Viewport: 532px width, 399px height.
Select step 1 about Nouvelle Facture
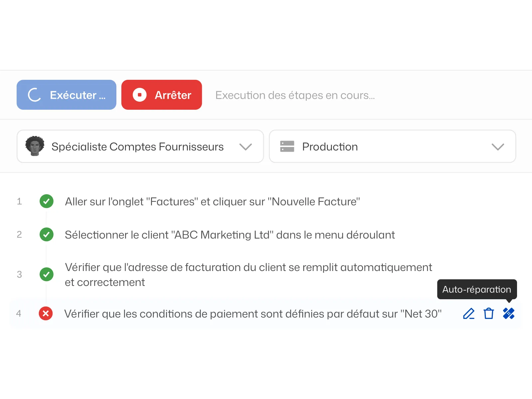(212, 201)
